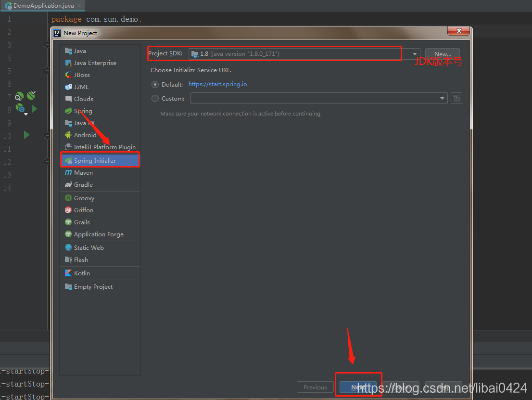
Task: Choose the Android robot icon
Action: coord(68,135)
